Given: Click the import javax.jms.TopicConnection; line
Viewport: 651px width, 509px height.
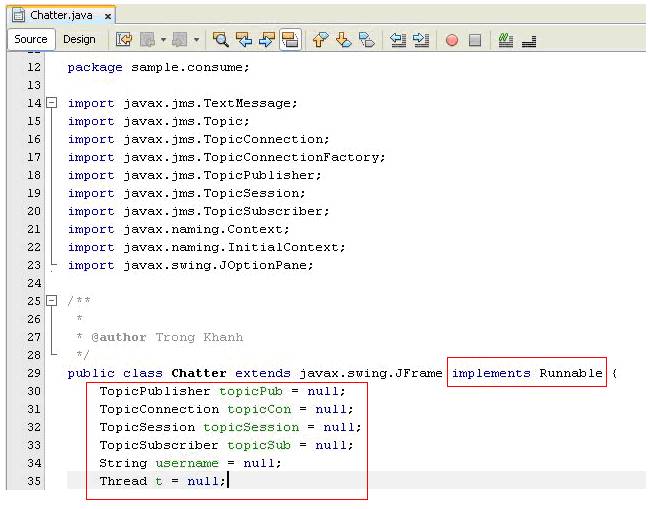Looking at the screenshot, I should coord(198,139).
